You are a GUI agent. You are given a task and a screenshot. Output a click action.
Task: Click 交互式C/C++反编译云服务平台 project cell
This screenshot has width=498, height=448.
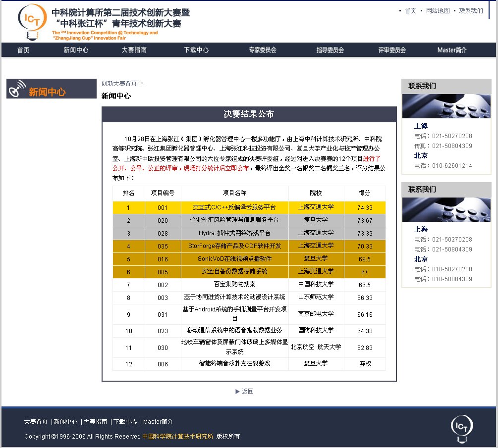(235, 207)
